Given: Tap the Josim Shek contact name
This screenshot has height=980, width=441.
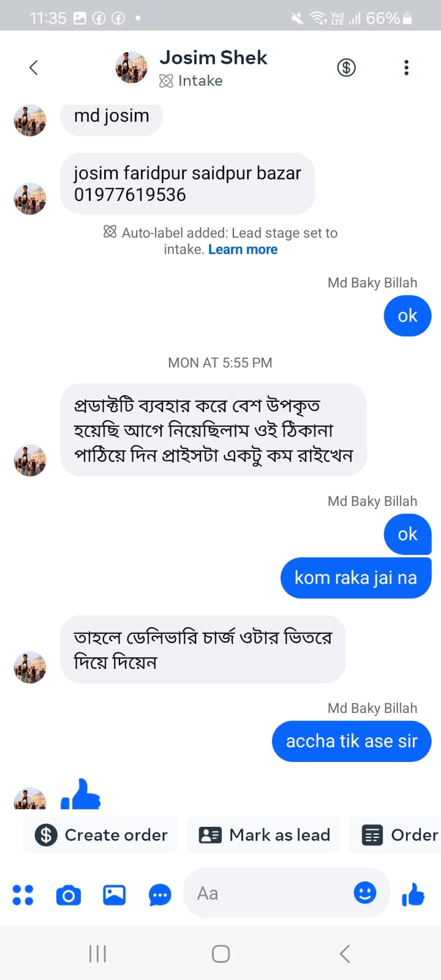Looking at the screenshot, I should coord(213,58).
